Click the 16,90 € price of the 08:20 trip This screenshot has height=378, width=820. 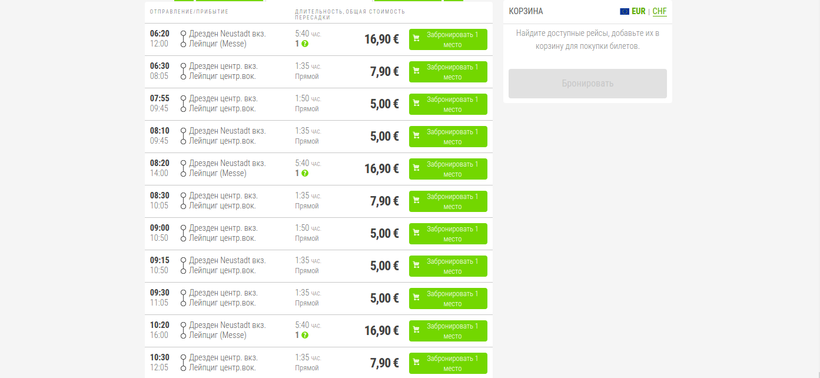[x=382, y=169]
